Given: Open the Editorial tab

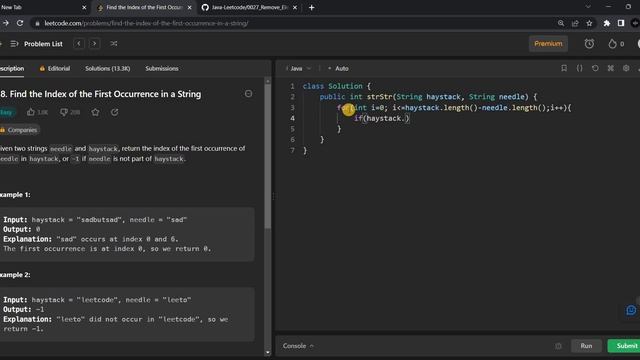Looking at the screenshot, I should pos(55,69).
